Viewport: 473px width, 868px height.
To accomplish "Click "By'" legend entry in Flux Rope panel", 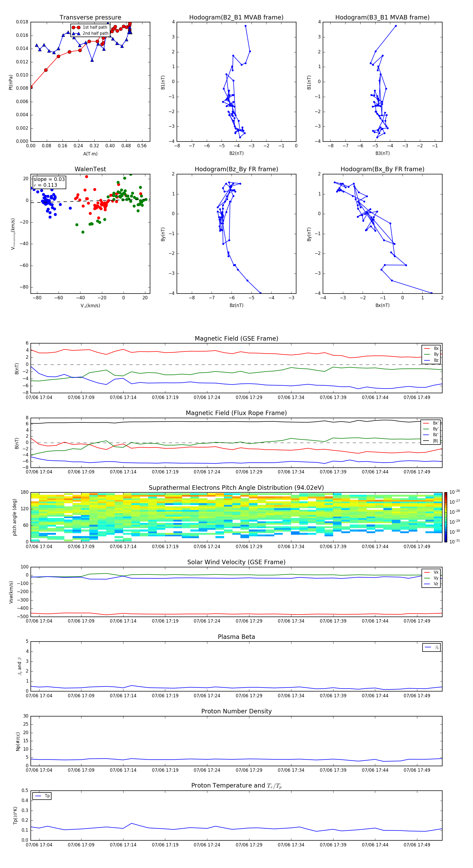I will click(x=431, y=429).
